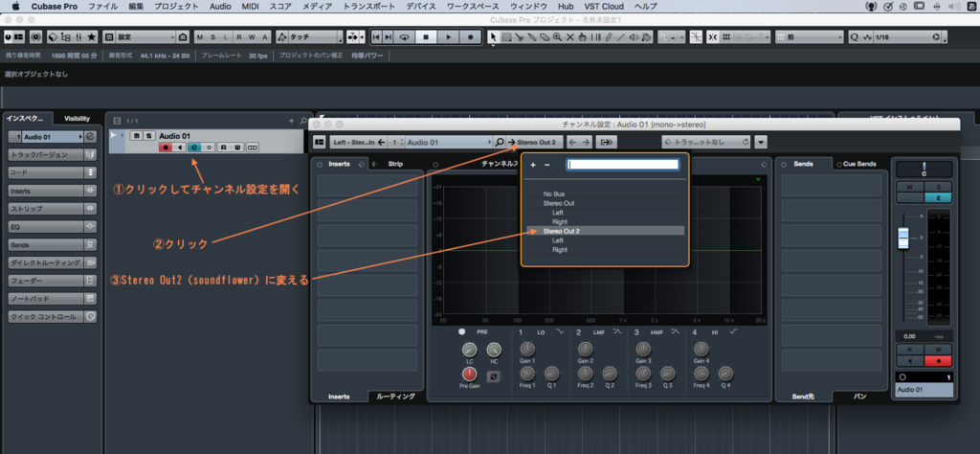The height and width of the screenshot is (454, 980).
Task: Open the grid type dropdown
Action: click(x=810, y=37)
